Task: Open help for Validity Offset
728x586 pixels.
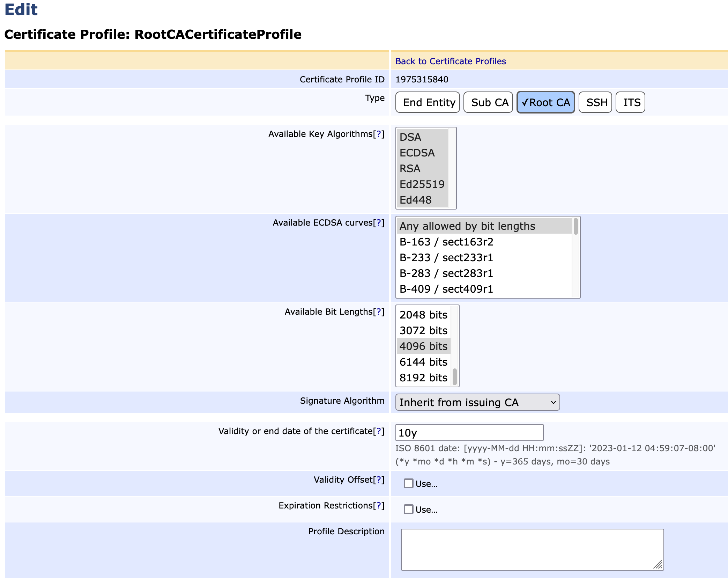Action: point(379,480)
